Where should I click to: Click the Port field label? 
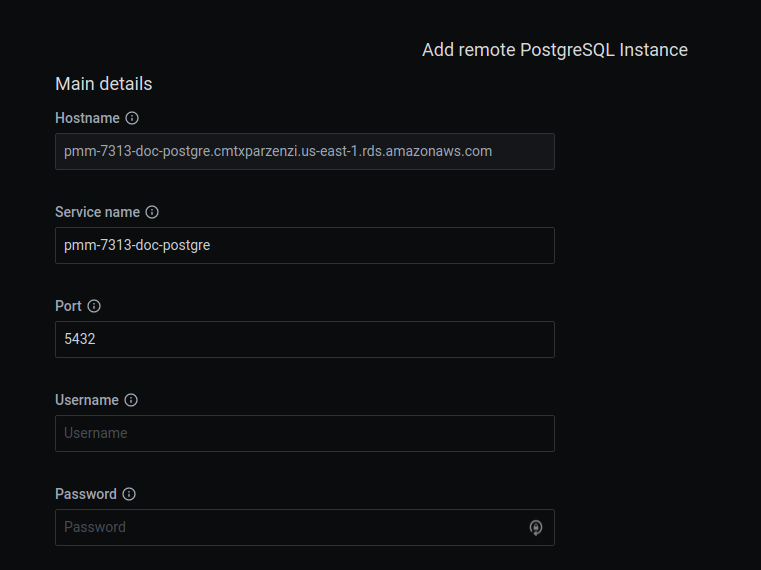tap(68, 306)
